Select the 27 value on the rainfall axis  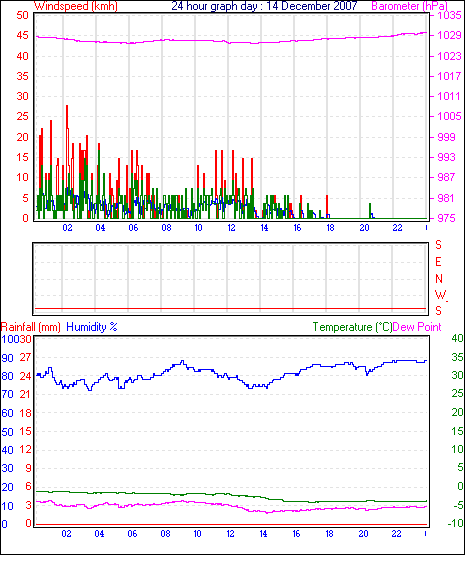pyautogui.click(x=25, y=358)
